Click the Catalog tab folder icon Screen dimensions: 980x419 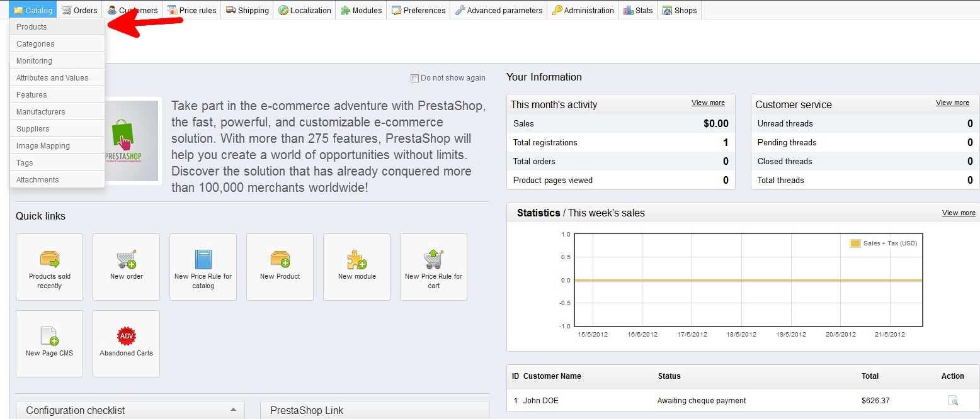click(x=18, y=10)
